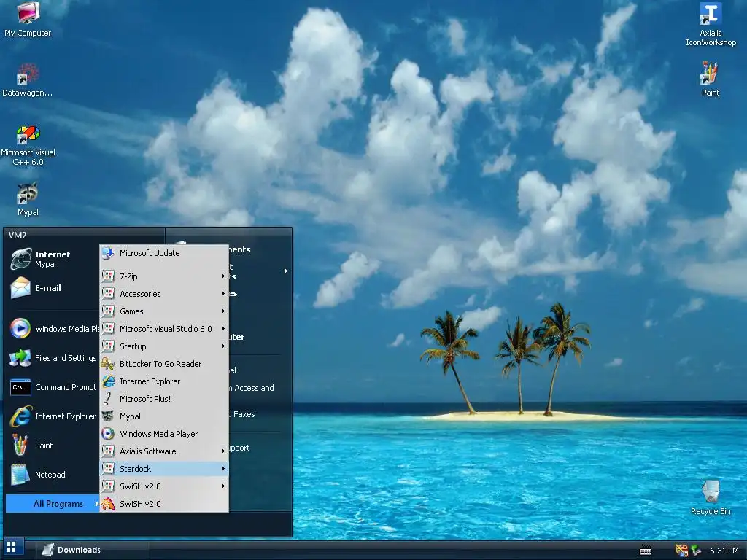Launch Command Prompt from start menu
The width and height of the screenshot is (747, 560).
(53, 387)
